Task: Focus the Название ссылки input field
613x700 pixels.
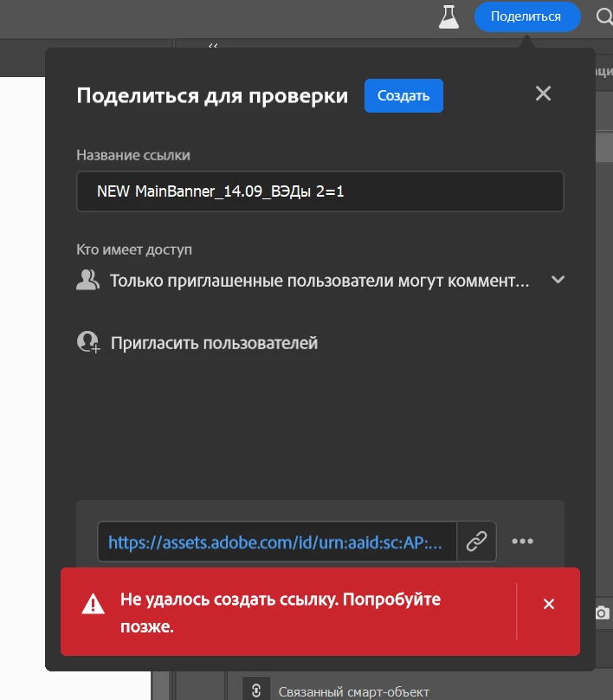Action: [319, 191]
